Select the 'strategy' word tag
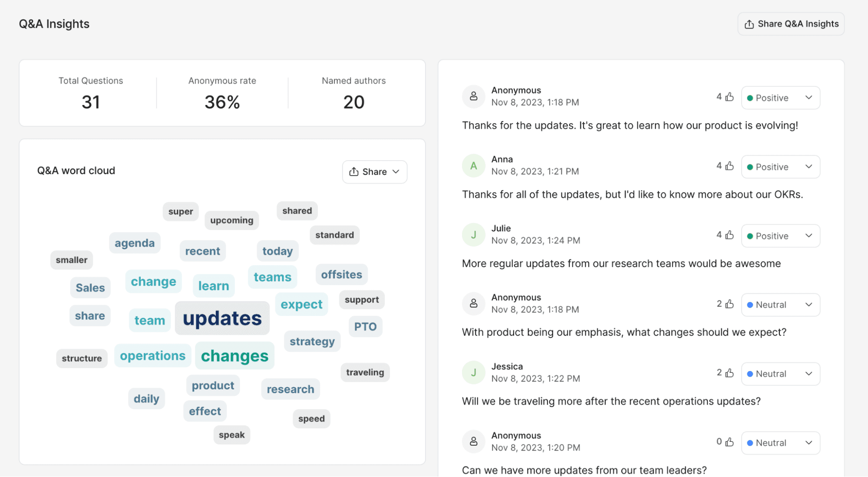 click(312, 341)
